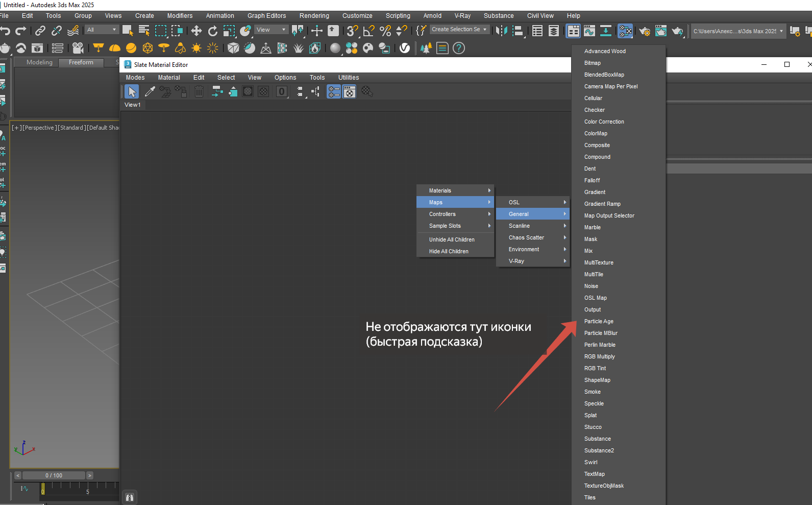Switch to the Modeling ribbon tab
The height and width of the screenshot is (505, 812).
tap(39, 62)
